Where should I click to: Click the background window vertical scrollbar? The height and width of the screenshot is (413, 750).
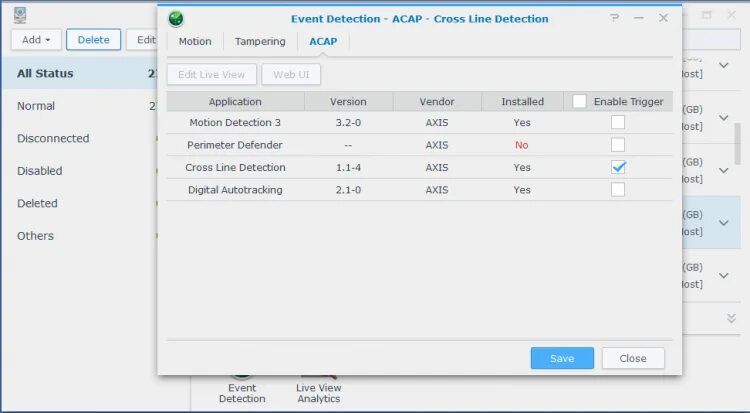point(737,143)
